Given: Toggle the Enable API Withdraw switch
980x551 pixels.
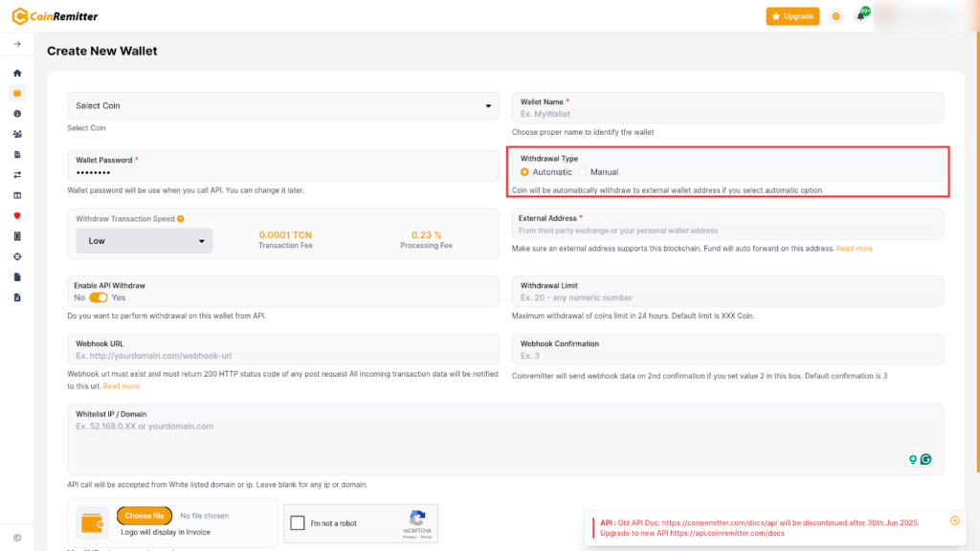Looking at the screenshot, I should 99,298.
